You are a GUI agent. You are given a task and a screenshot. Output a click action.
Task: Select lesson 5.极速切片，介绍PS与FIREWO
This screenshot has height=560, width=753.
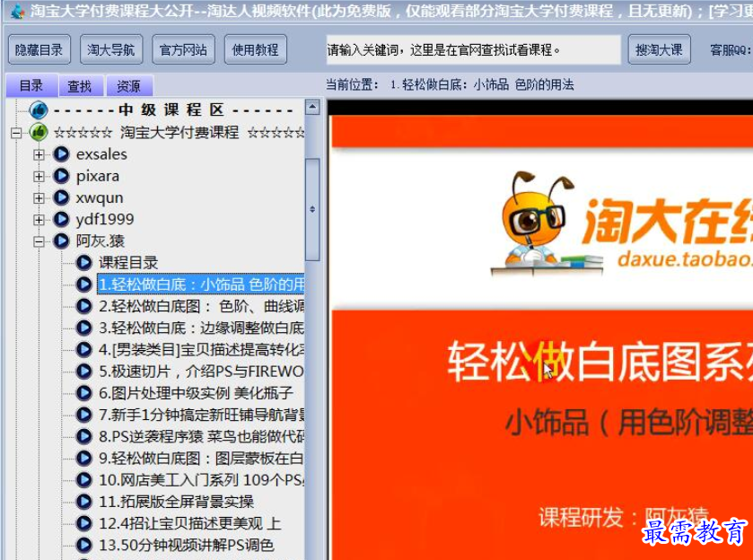pos(201,372)
